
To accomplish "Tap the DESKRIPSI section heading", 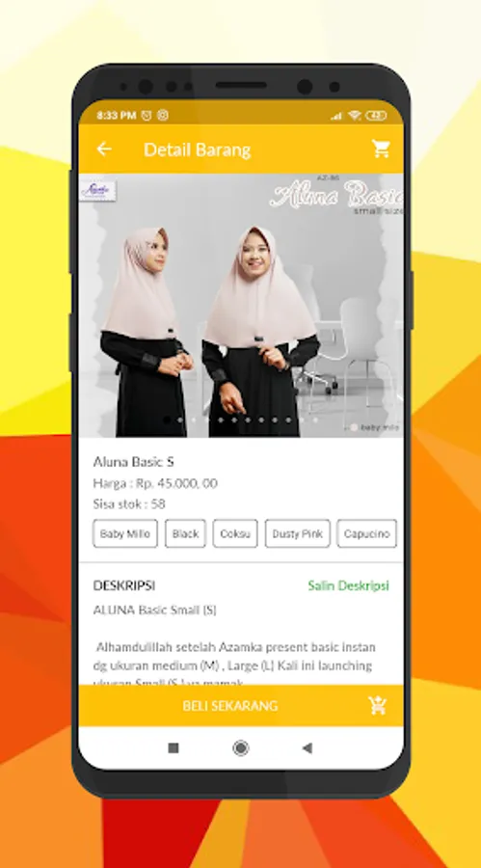I will point(124,585).
